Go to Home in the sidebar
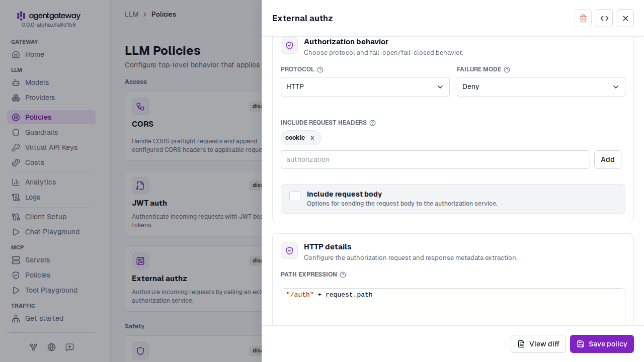The width and height of the screenshot is (644, 362). click(x=51, y=54)
